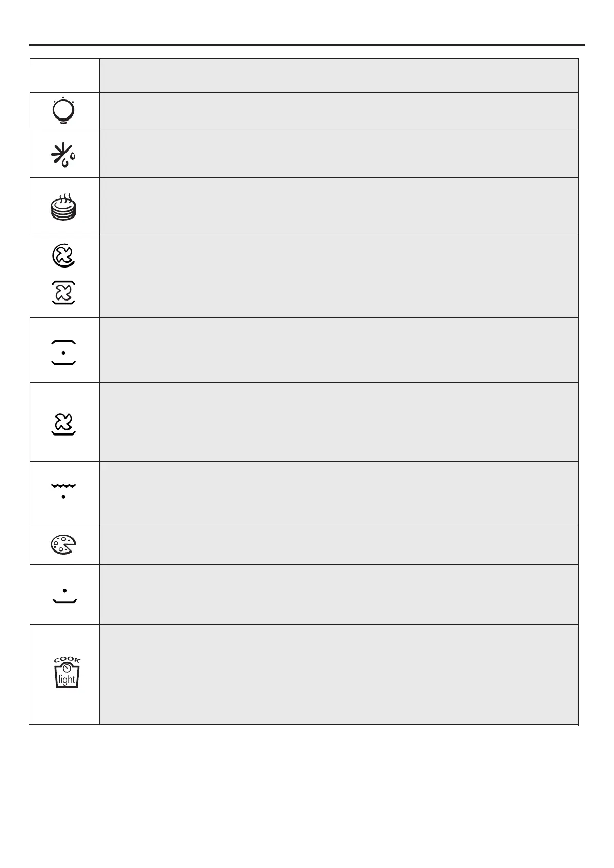Viewport: 614px width, 868px height.
Task: Click the fan with bottom heat icon
Action: click(x=64, y=424)
